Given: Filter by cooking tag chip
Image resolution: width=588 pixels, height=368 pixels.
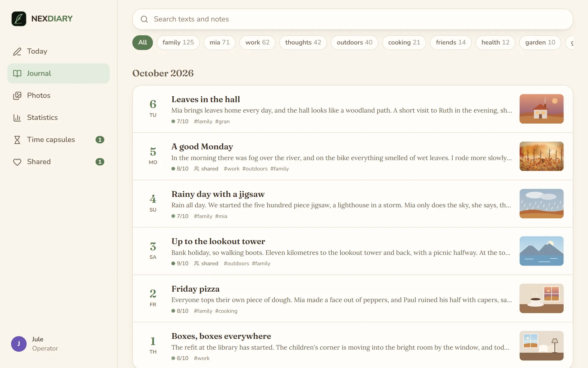Looking at the screenshot, I should click(x=404, y=43).
